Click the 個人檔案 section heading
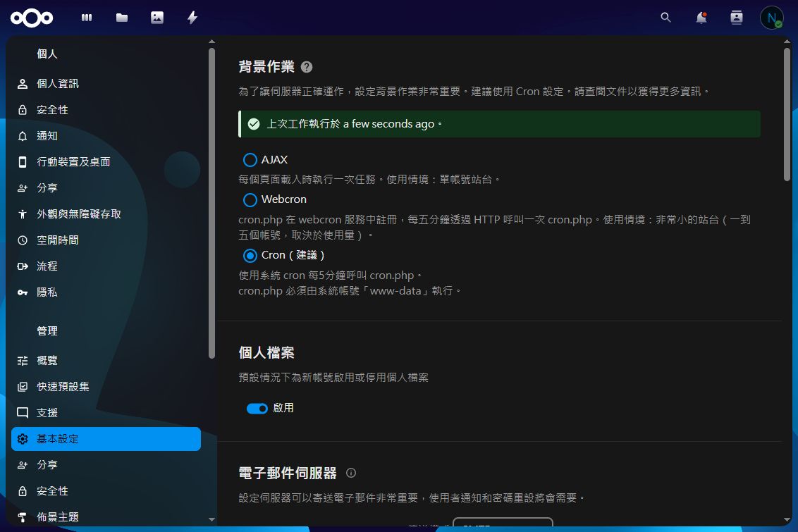This screenshot has width=798, height=532. [266, 352]
